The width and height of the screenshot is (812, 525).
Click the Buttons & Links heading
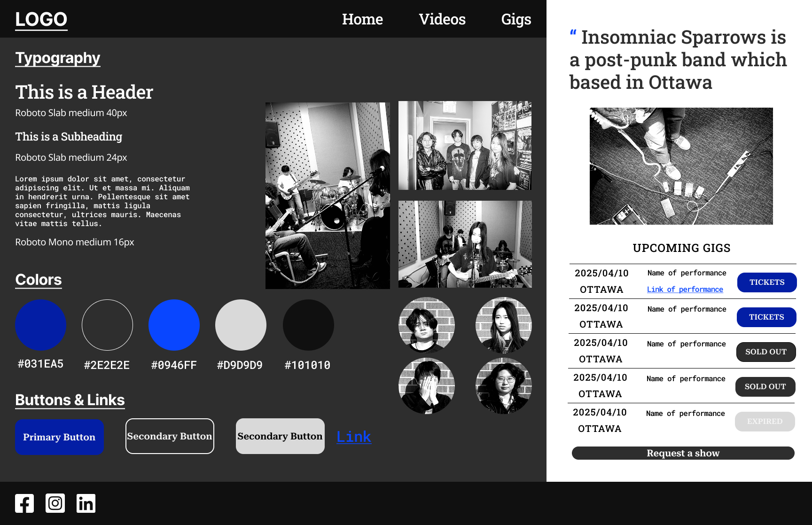coord(70,400)
